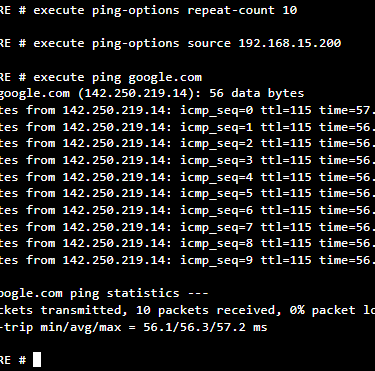Click the icmp_seq=1 ping reply line
The image size is (375, 371).
(187, 127)
